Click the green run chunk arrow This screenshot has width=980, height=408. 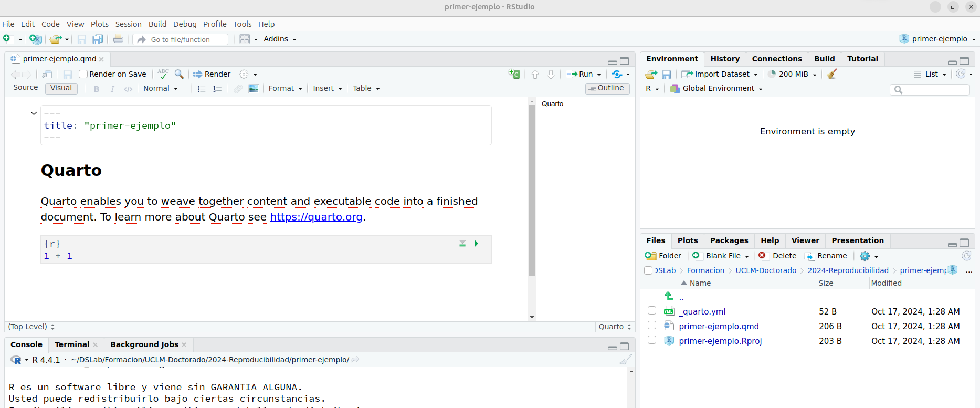pos(476,244)
